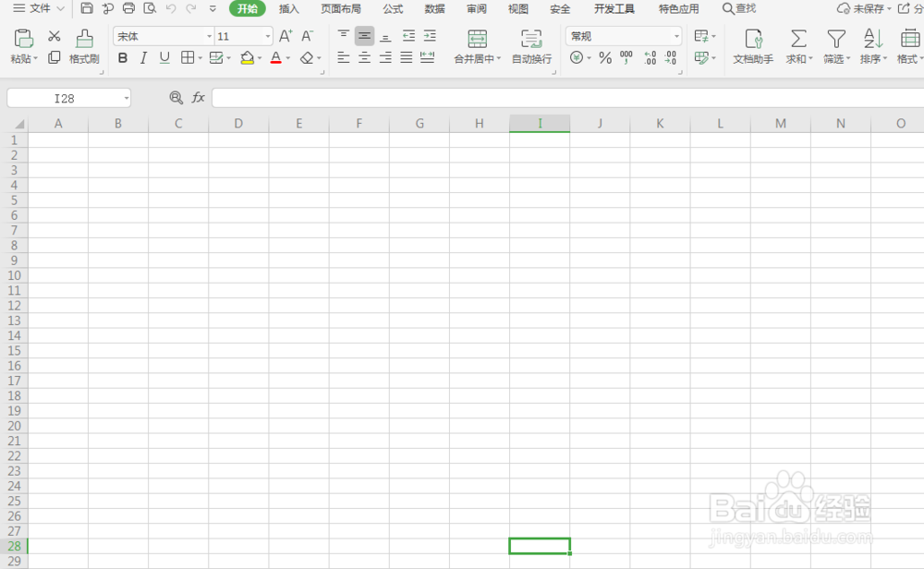Open Print Preview from the quick toolbar
The height and width of the screenshot is (569, 924).
tap(150, 8)
